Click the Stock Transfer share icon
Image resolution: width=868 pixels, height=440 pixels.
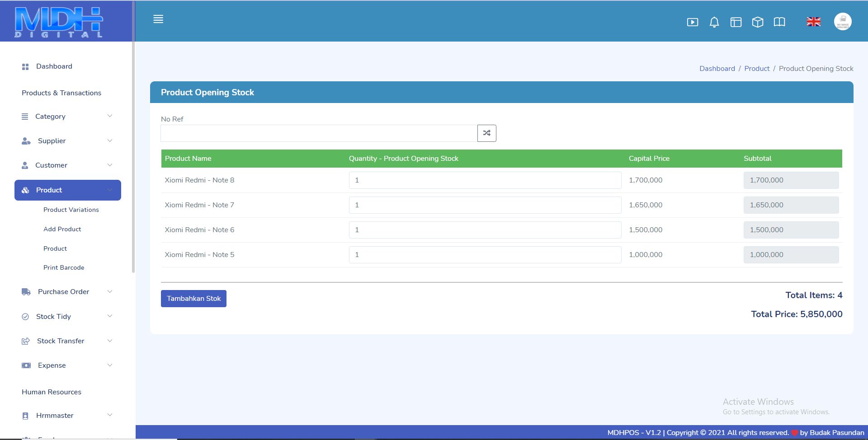(x=26, y=341)
